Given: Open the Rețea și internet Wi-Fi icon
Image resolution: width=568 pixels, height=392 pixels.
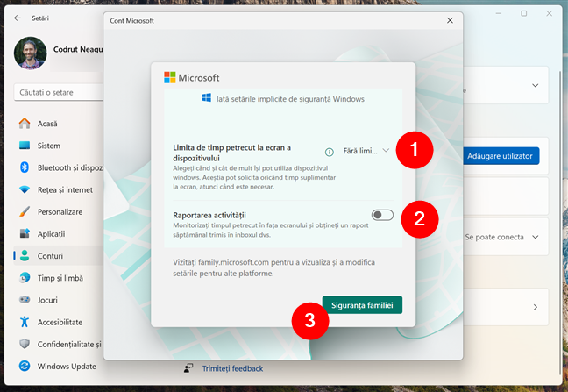Looking at the screenshot, I should (x=25, y=189).
